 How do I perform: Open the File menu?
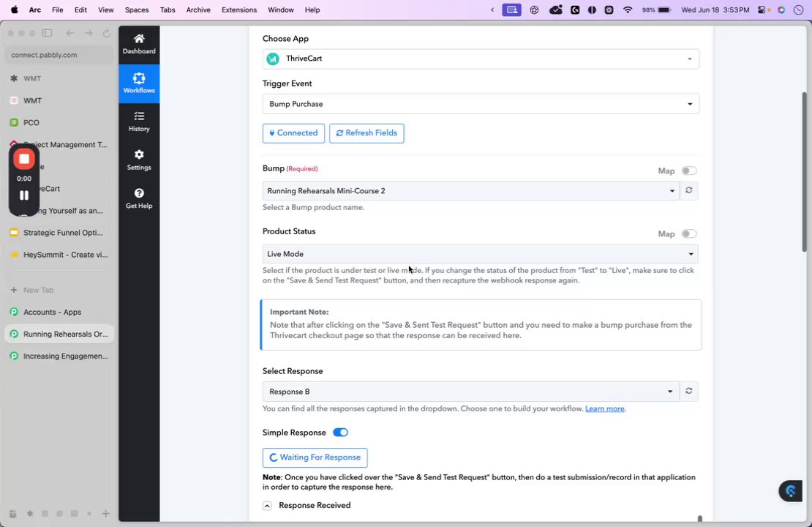[58, 10]
